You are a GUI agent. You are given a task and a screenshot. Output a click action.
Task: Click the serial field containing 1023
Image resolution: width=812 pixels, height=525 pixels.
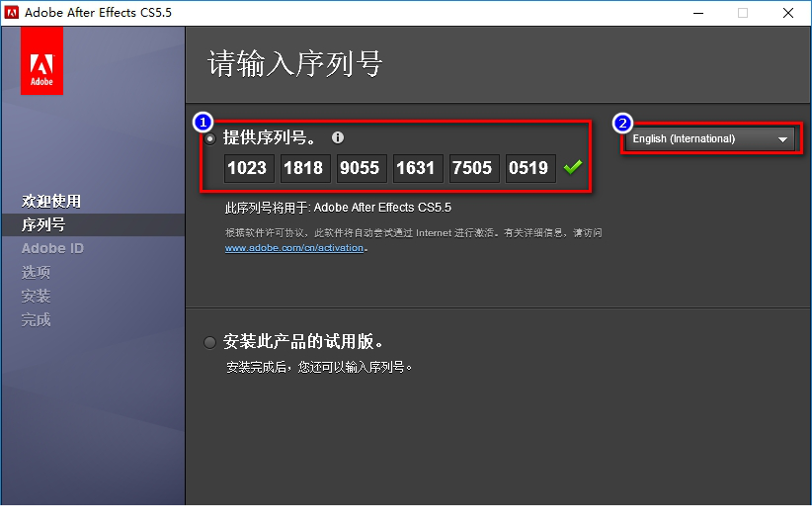pos(249,168)
